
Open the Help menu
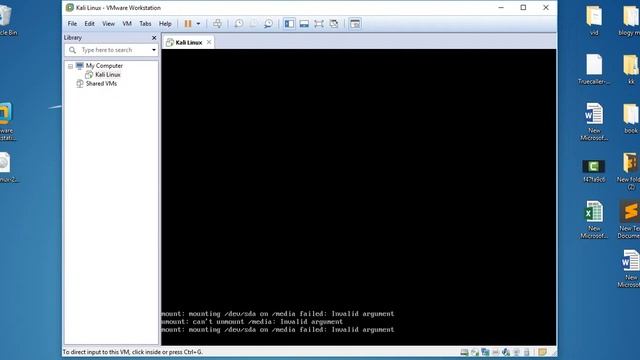(x=165, y=24)
